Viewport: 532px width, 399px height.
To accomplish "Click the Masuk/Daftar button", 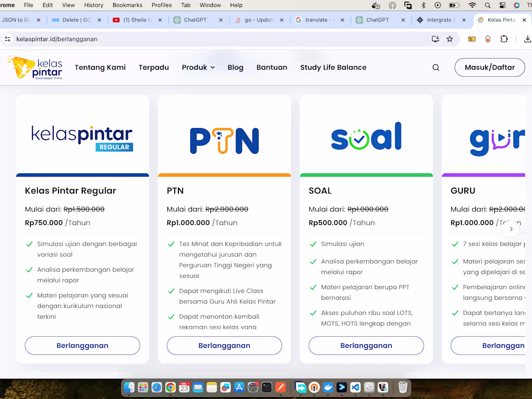I will pos(489,67).
